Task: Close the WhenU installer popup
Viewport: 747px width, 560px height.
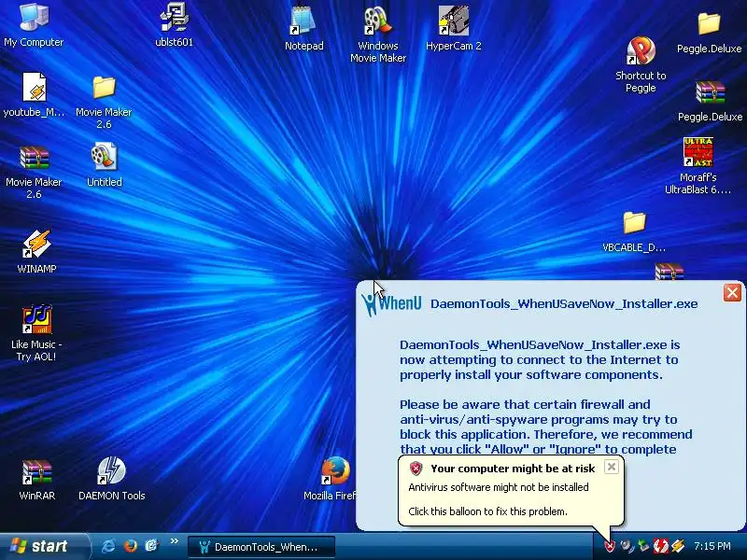Action: pos(732,292)
